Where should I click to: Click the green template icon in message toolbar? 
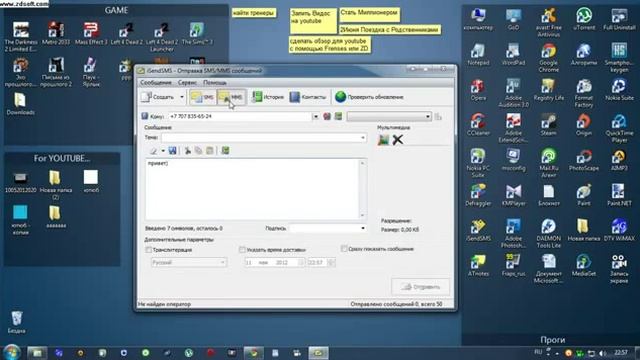tap(225, 151)
